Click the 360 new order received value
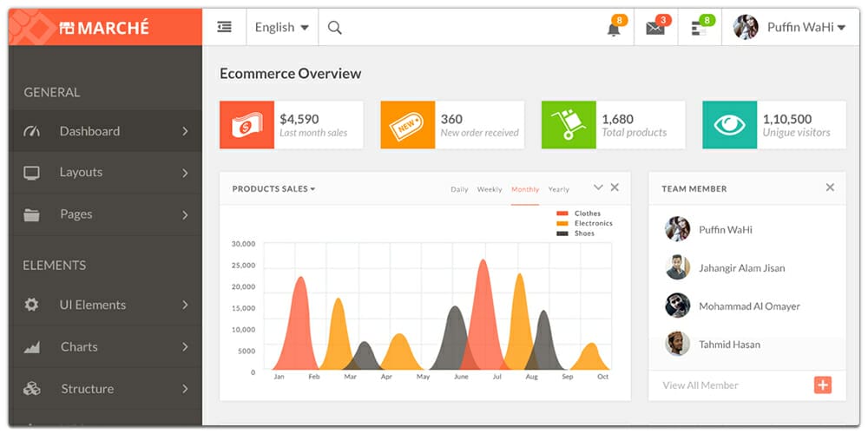Screen dimensions: 868x434 coord(451,119)
